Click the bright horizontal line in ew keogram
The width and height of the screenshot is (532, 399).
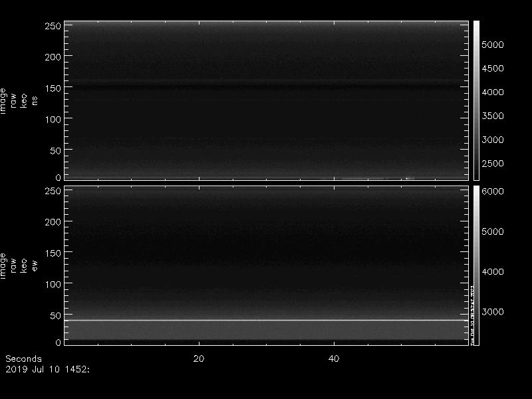pyautogui.click(x=267, y=320)
